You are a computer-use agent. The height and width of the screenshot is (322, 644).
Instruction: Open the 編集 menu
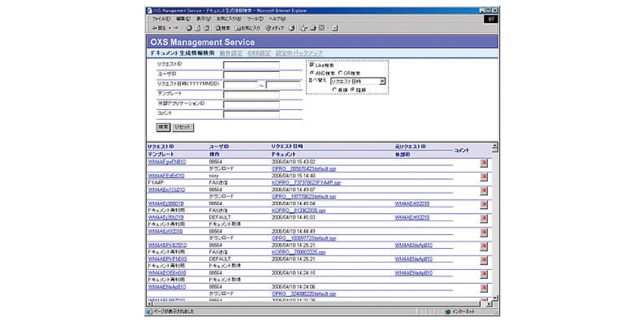tap(183, 19)
